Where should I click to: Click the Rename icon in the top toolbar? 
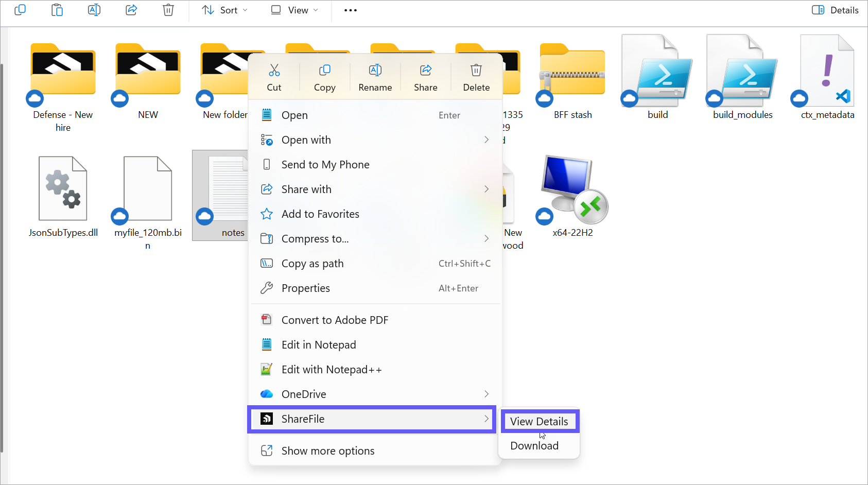pos(94,10)
